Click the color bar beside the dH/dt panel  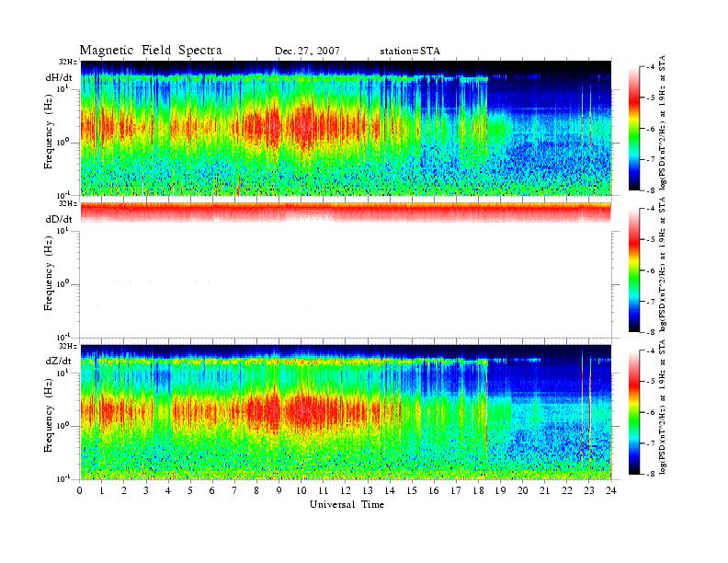[634, 129]
